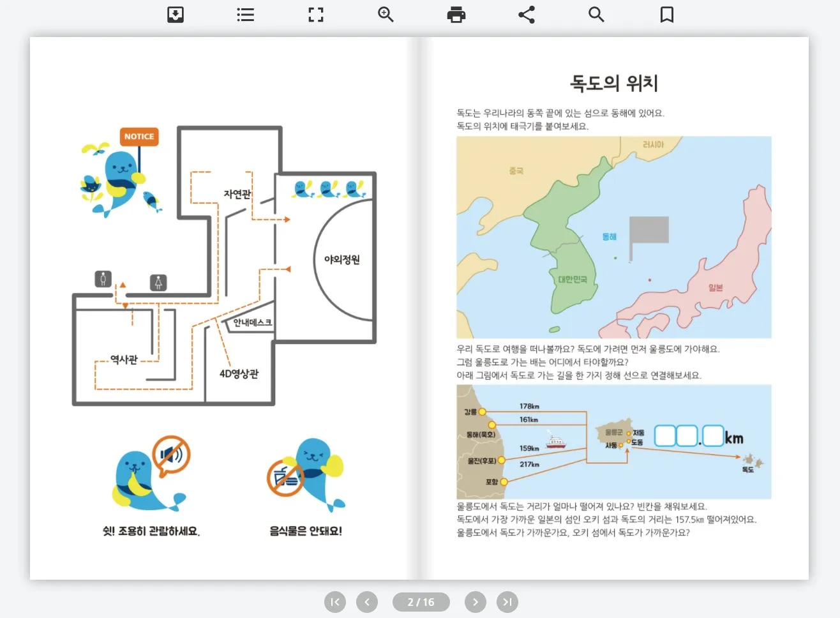840x618 pixels.
Task: Toggle a bookmark on this page
Action: [666, 14]
